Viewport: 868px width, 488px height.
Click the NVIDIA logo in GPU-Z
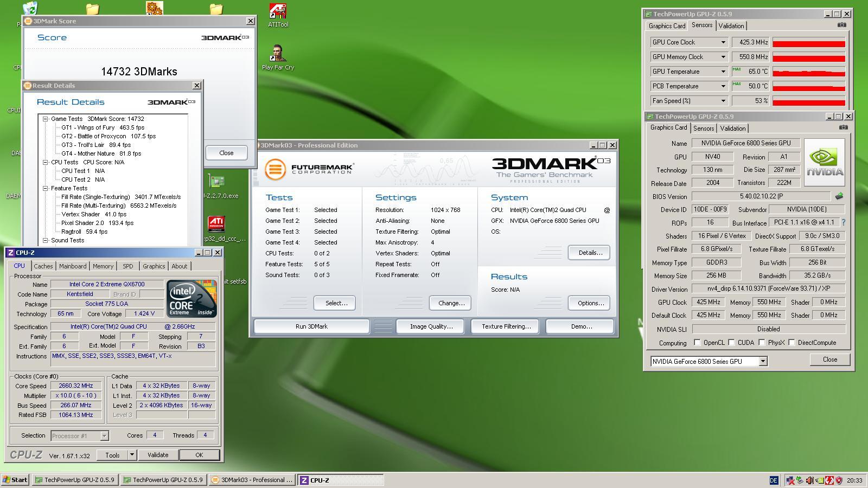point(824,161)
